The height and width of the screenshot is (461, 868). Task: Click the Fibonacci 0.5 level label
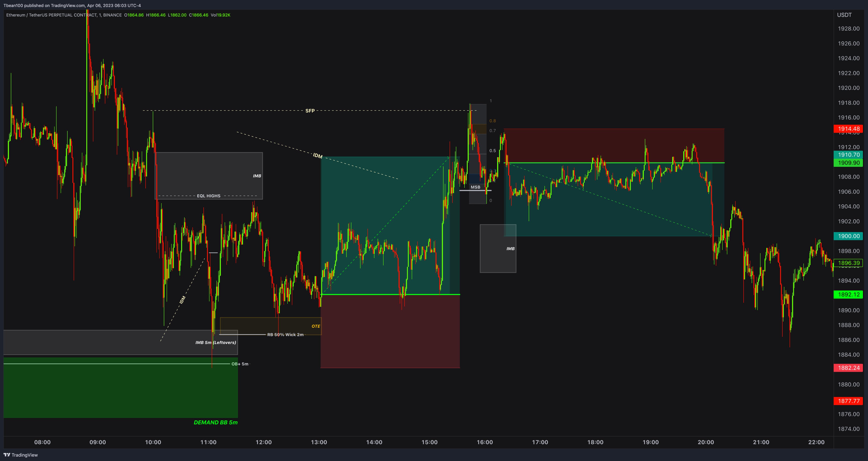[493, 151]
